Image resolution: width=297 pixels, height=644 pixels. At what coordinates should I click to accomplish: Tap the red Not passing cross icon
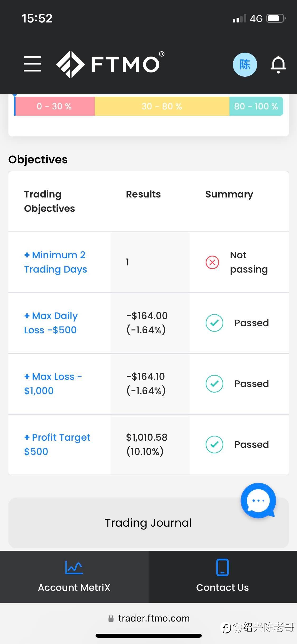pyautogui.click(x=212, y=262)
